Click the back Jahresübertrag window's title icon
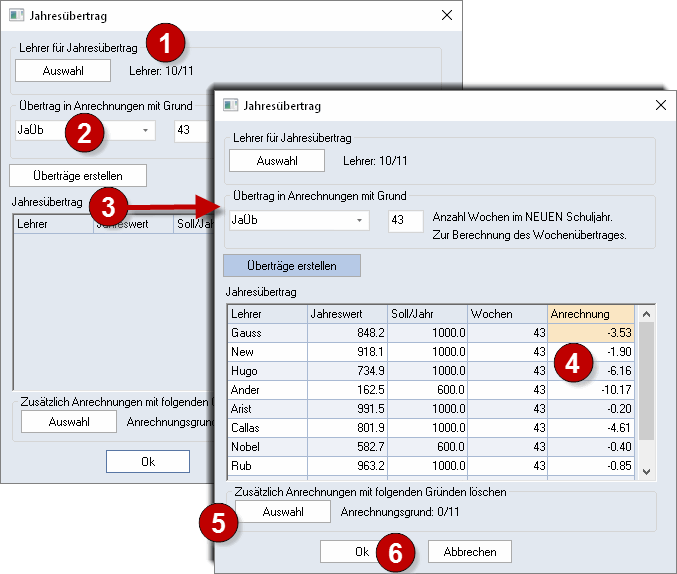This screenshot has width=677, height=574. click(16, 15)
